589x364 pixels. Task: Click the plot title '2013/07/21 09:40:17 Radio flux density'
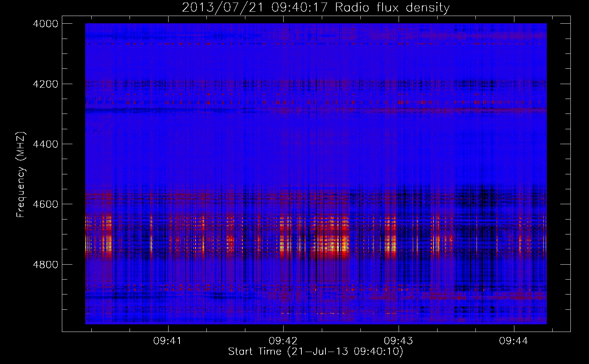click(316, 7)
